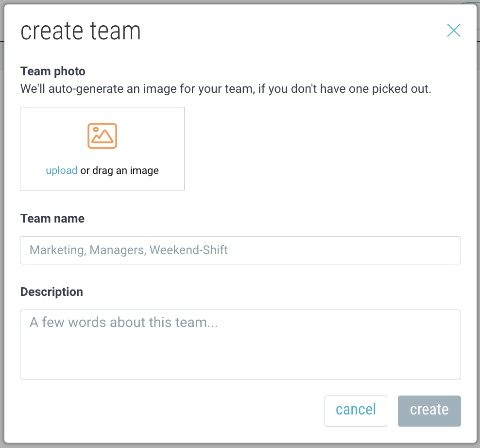
Task: Focus the Team name input field
Action: (240, 250)
